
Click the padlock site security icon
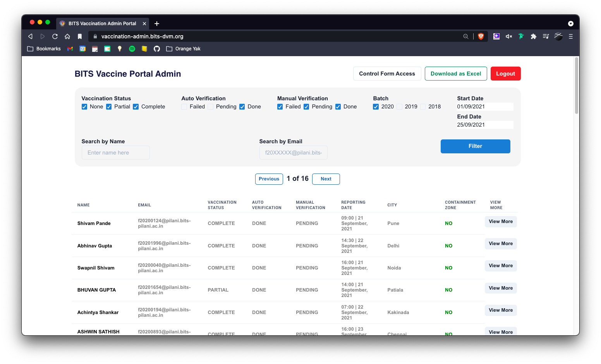point(95,36)
